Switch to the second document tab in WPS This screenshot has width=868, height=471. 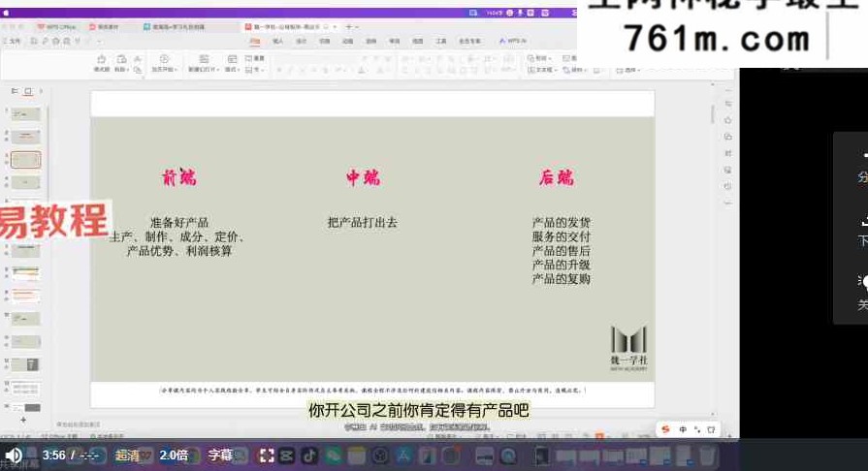(104, 26)
